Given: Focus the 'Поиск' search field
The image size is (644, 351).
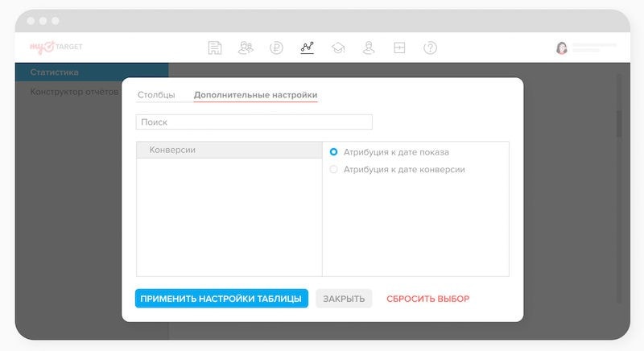Looking at the screenshot, I should coord(254,122).
